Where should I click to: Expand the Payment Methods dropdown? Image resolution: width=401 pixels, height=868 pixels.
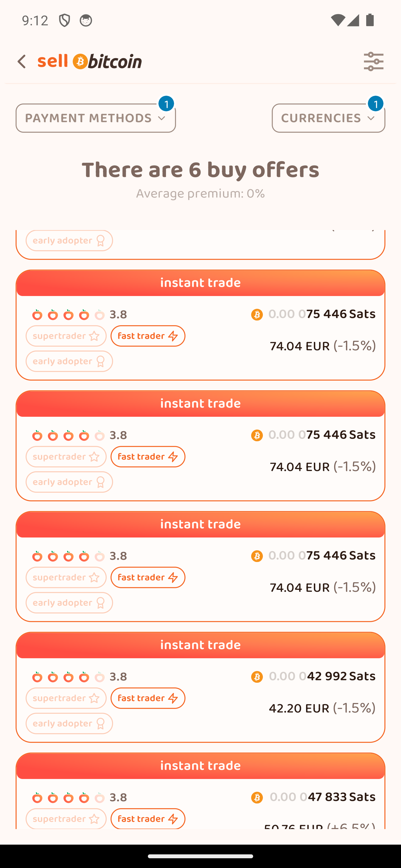pos(96,118)
